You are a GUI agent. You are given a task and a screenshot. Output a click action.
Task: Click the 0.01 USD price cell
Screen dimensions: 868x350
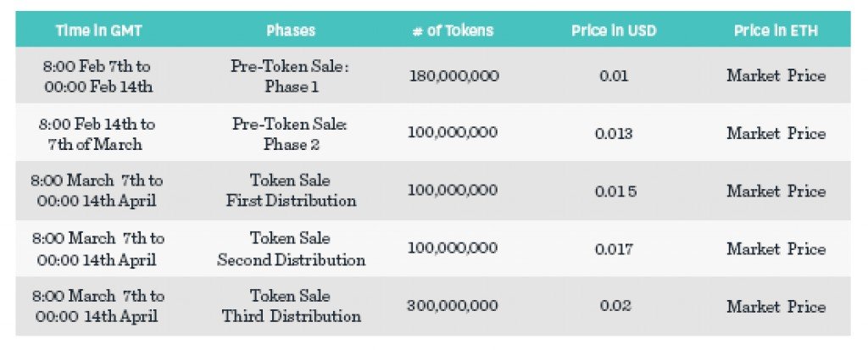[x=614, y=76]
